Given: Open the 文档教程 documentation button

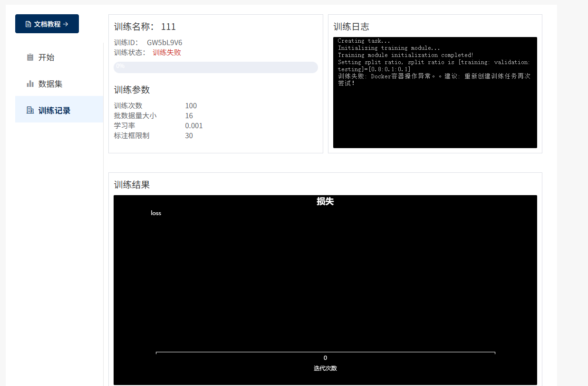Looking at the screenshot, I should point(47,24).
